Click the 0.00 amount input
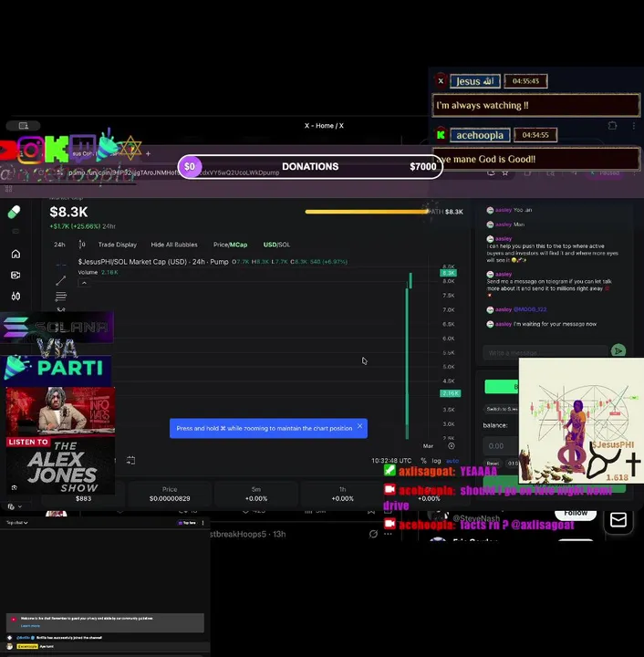Viewport: 644px width, 657px height. coord(501,446)
